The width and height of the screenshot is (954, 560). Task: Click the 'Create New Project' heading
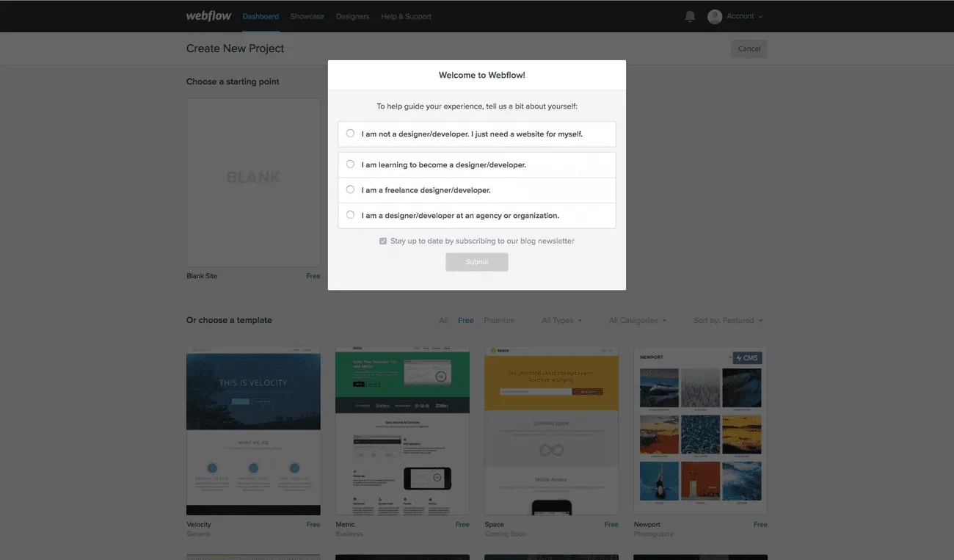[235, 48]
